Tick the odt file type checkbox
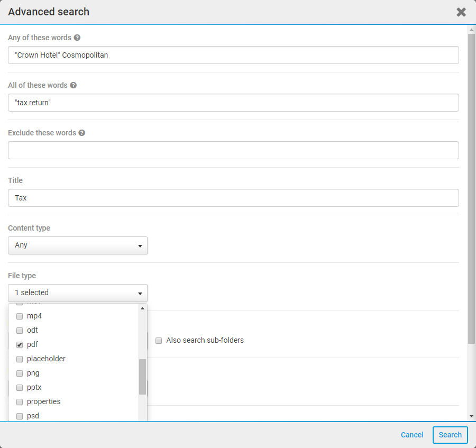Viewport: 476px width, 448px height. pos(20,331)
